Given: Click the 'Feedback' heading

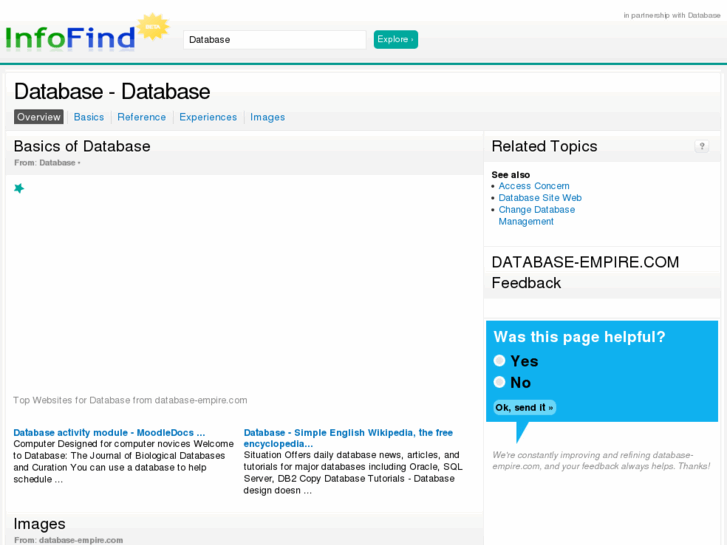Looking at the screenshot, I should 526,283.
